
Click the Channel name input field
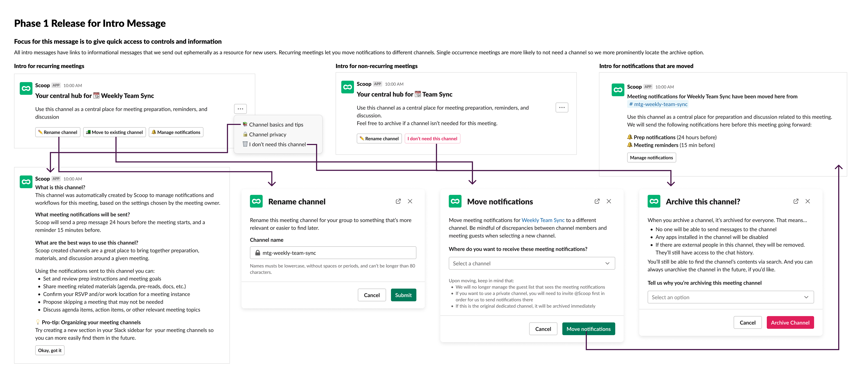333,253
